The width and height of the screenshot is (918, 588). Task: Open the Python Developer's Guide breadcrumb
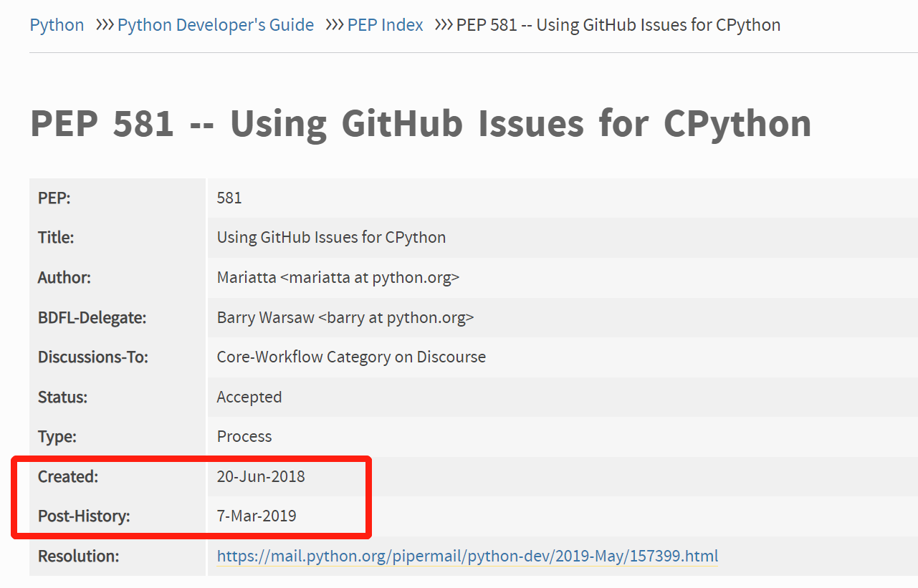(215, 25)
